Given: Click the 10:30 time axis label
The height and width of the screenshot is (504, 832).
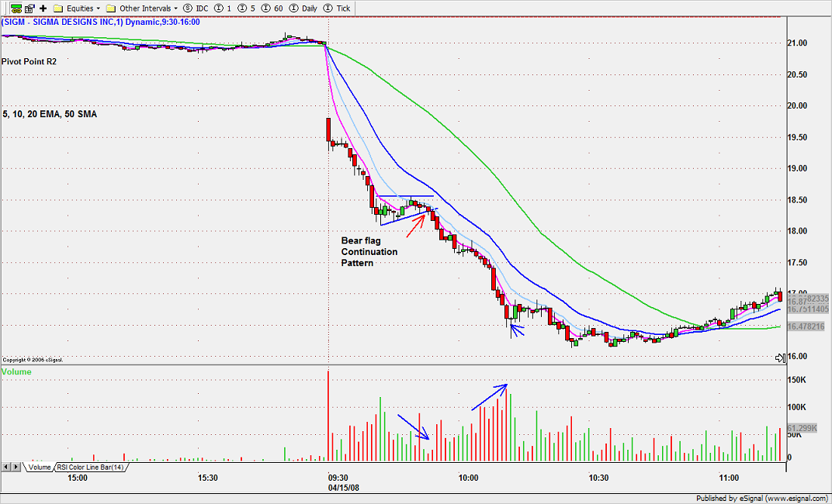Looking at the screenshot, I should 598,478.
